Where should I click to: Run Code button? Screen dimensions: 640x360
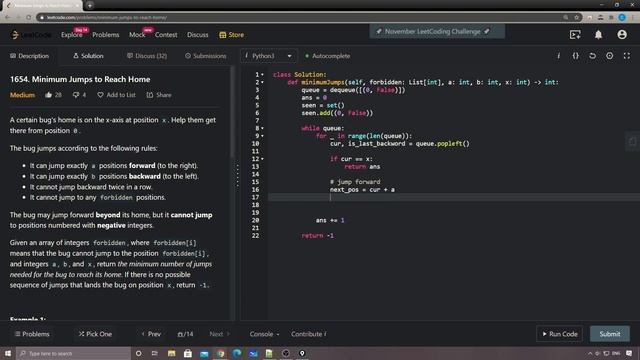tap(560, 334)
